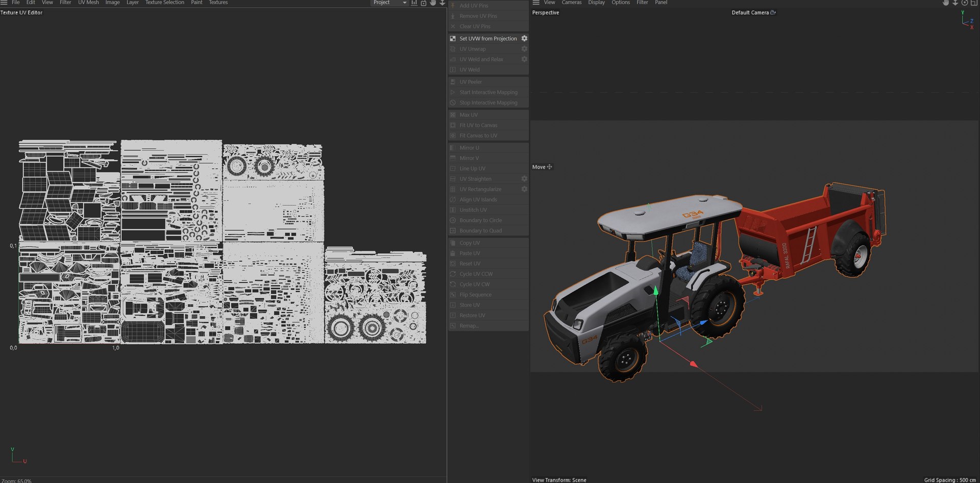This screenshot has width=980, height=483.
Task: Open the Cameras menu in the viewport
Action: [x=572, y=3]
